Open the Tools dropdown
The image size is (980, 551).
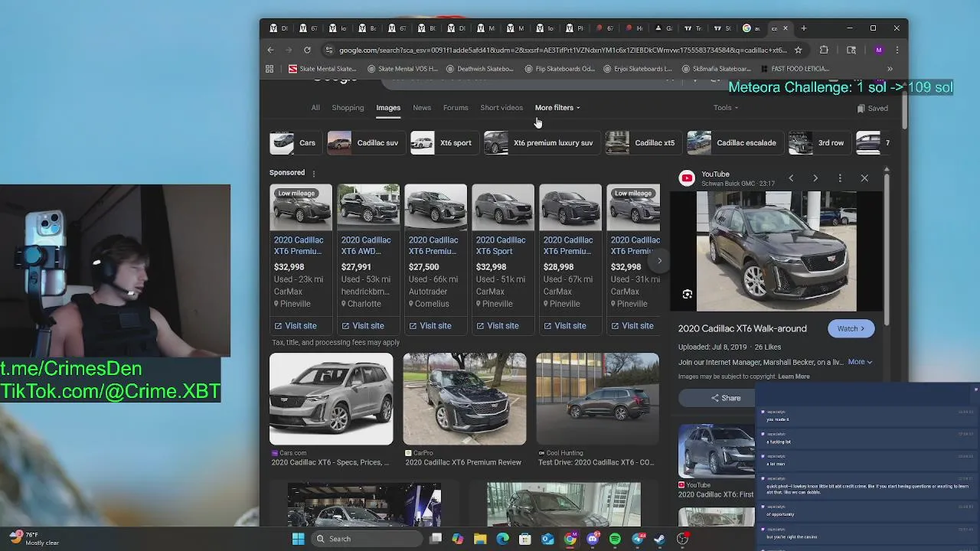(x=726, y=108)
